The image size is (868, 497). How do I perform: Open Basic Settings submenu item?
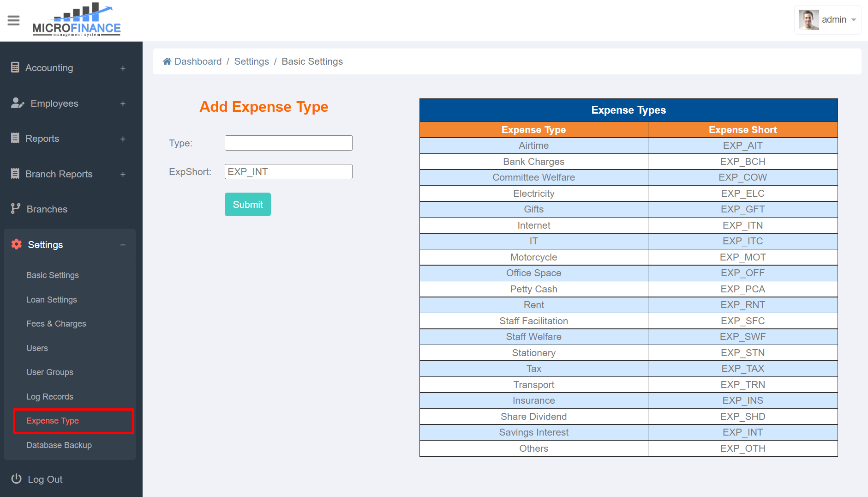(53, 275)
